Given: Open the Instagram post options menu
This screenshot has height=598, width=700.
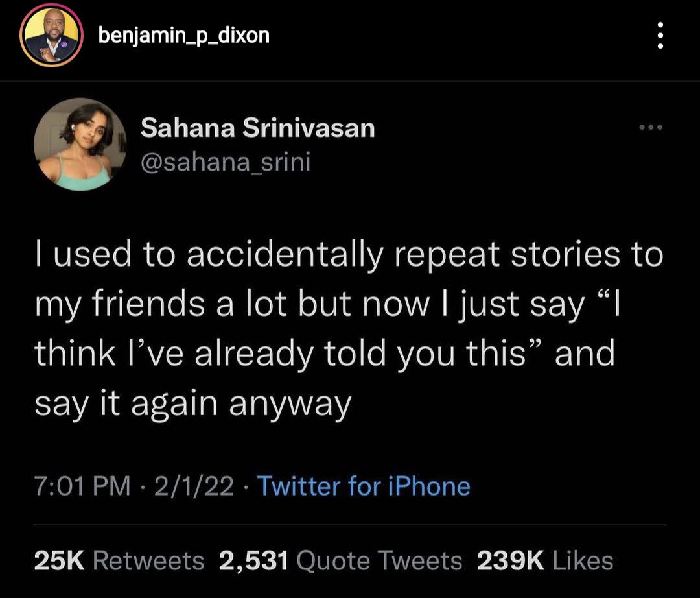Looking at the screenshot, I should pyautogui.click(x=662, y=37).
